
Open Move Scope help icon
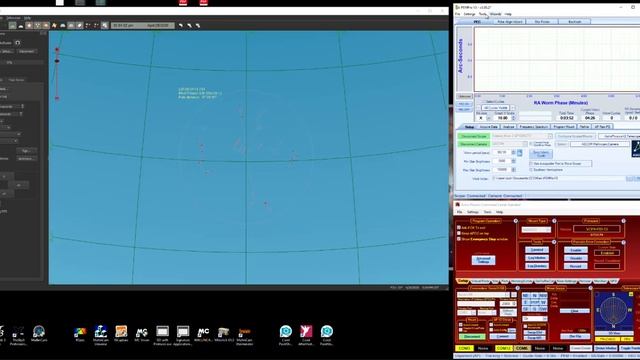pos(590,288)
